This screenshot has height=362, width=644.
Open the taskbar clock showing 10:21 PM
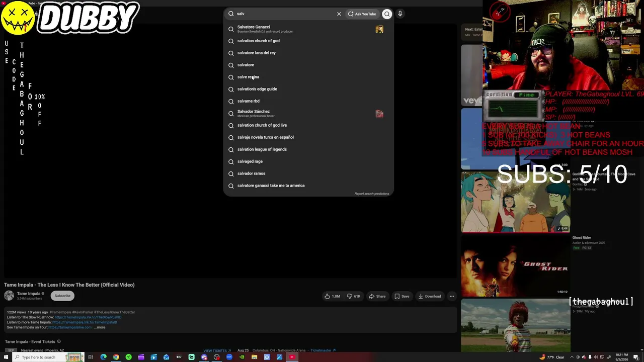click(x=621, y=357)
